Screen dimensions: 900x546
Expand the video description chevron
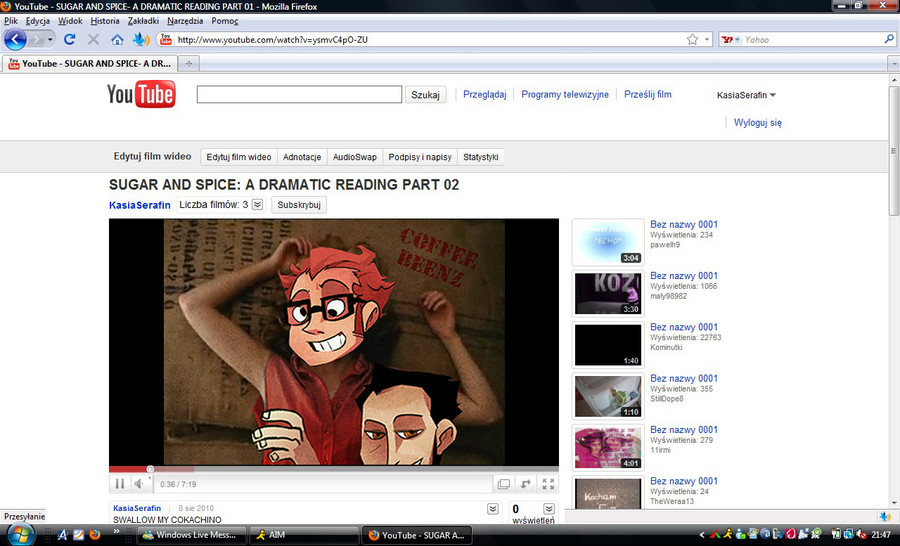[492, 509]
